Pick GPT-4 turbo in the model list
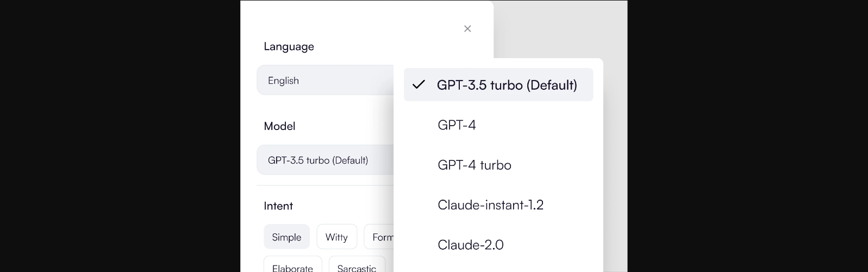The width and height of the screenshot is (868, 272). pos(474,165)
